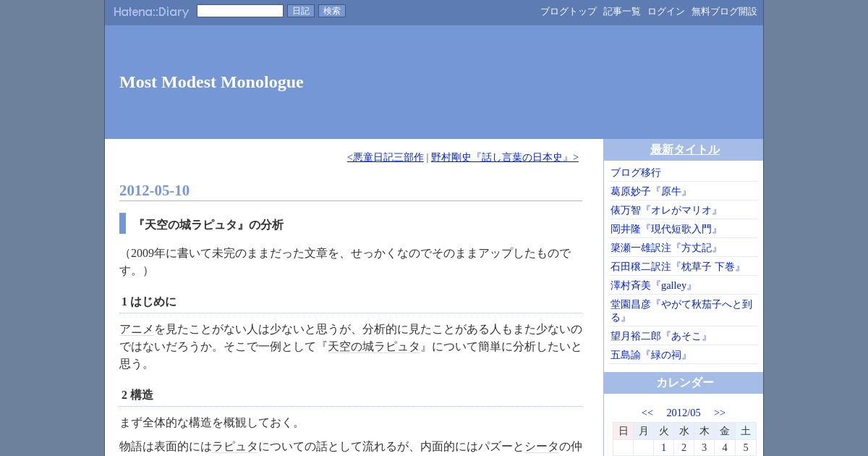Click the カレンダー sidebar heading

[685, 383]
